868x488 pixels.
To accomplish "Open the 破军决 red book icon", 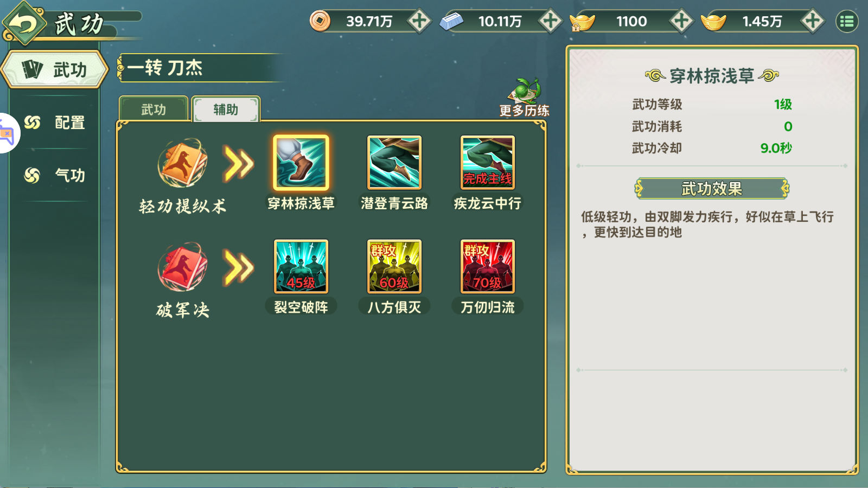I will click(x=183, y=267).
